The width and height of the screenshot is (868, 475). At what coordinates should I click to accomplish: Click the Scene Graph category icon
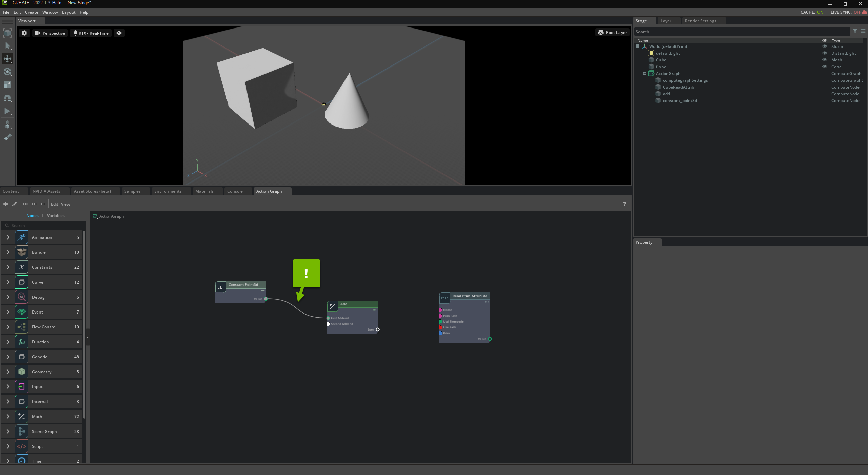[22, 431]
